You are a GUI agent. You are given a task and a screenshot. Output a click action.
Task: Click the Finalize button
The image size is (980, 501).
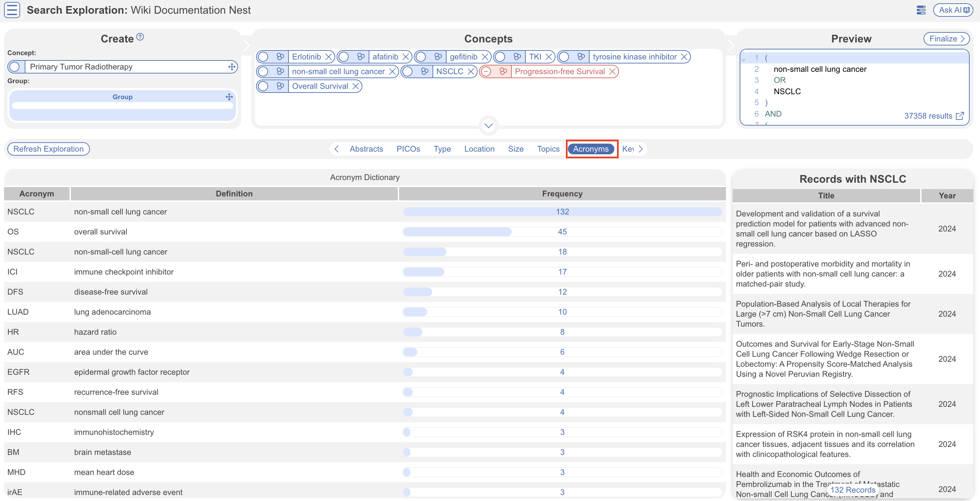(x=946, y=39)
